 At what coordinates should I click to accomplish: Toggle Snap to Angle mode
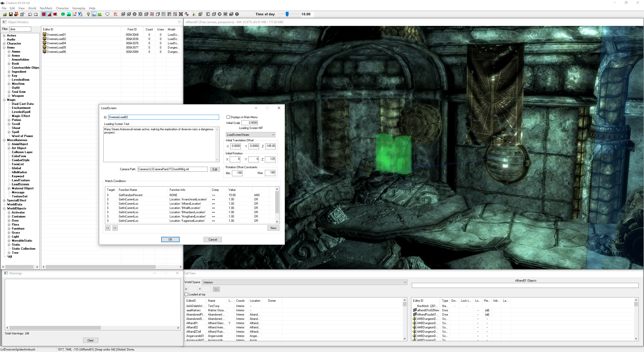(50, 14)
